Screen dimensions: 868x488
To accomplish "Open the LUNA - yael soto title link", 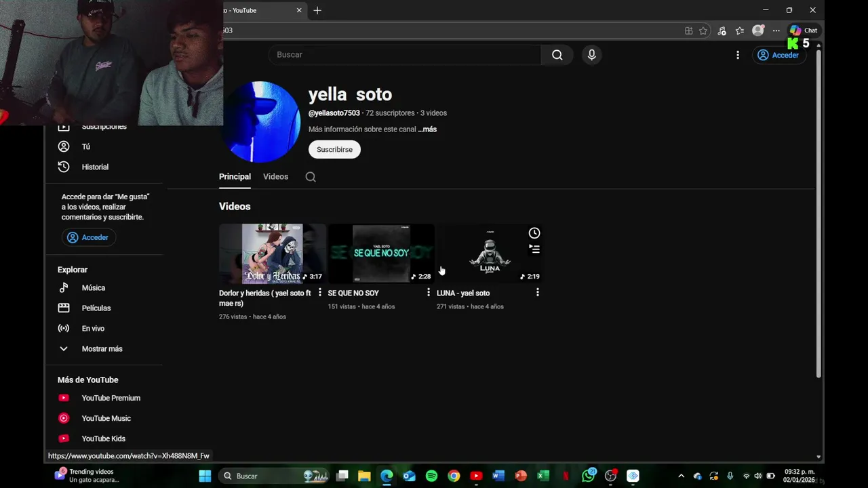I will 463,293.
